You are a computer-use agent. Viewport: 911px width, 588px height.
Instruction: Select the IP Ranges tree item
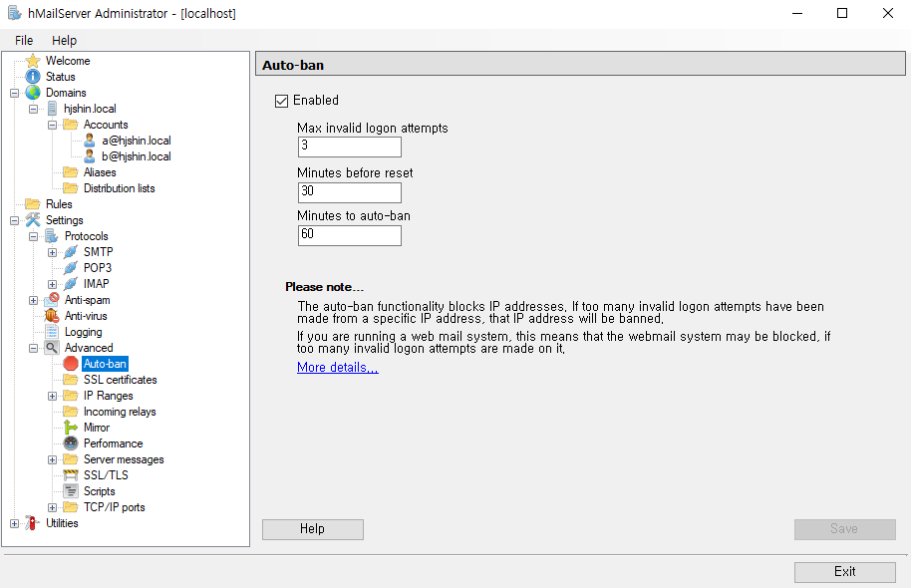point(108,396)
